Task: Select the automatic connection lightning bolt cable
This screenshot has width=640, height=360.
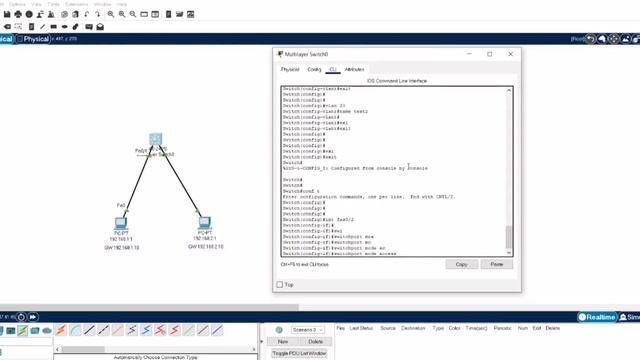Action: tap(61, 330)
